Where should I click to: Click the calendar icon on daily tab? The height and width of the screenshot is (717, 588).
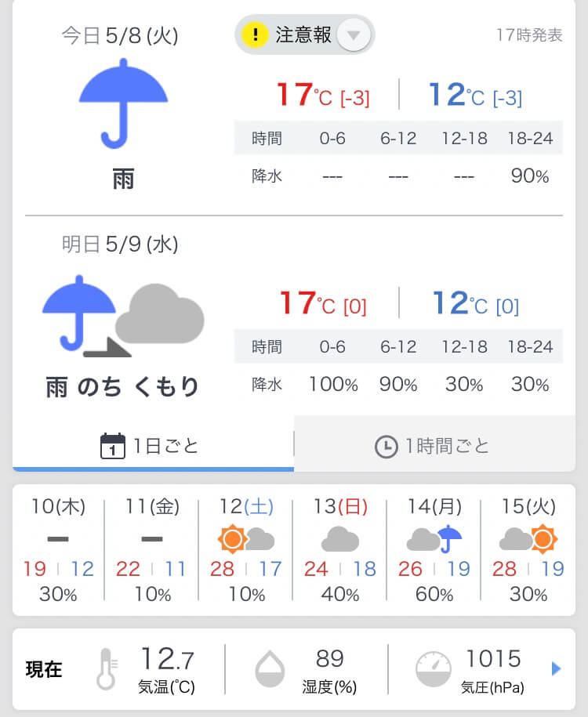[x=114, y=446]
